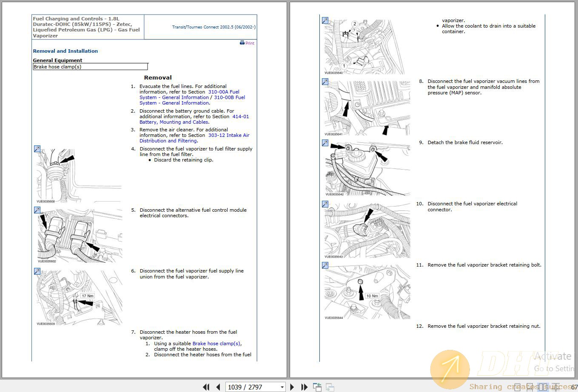The width and height of the screenshot is (578, 392).
Task: Select continuous page view icon
Action: click(530, 387)
